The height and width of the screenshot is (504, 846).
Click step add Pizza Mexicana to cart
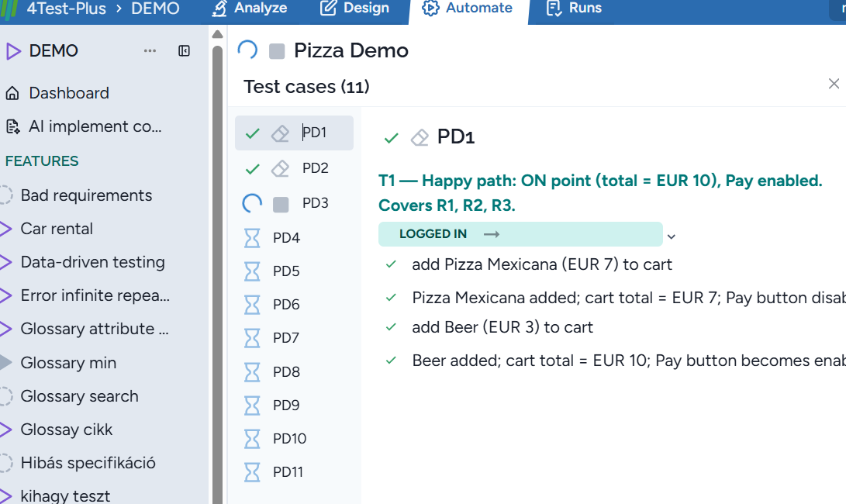542,265
